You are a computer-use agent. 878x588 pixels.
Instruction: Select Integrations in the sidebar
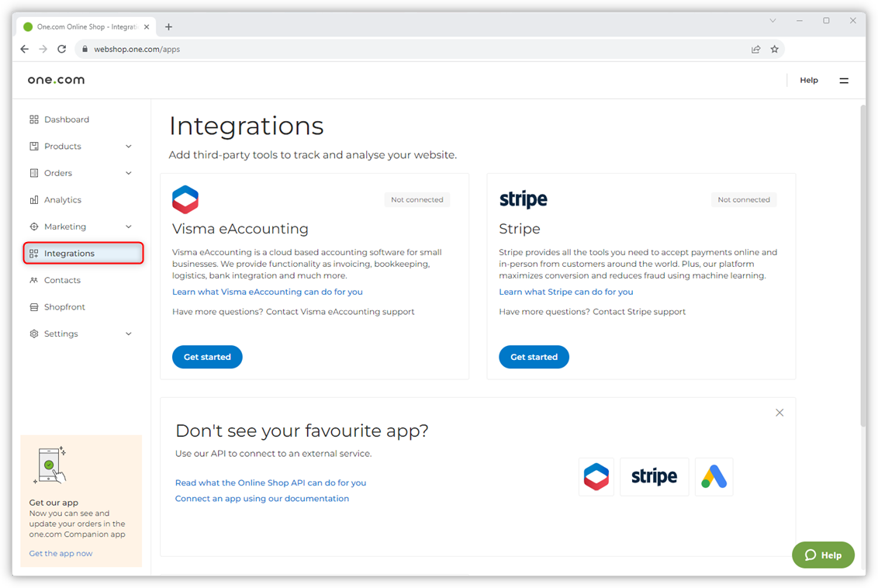84,253
